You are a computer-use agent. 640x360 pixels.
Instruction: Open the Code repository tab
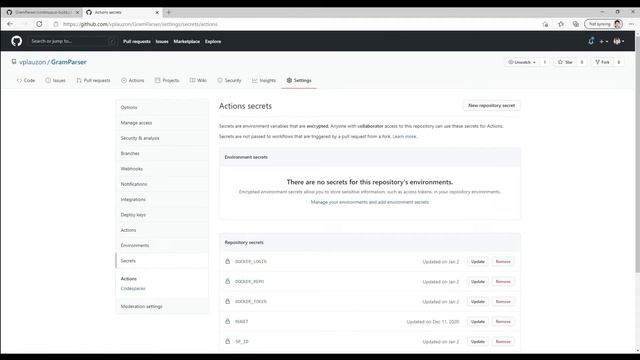(26, 80)
